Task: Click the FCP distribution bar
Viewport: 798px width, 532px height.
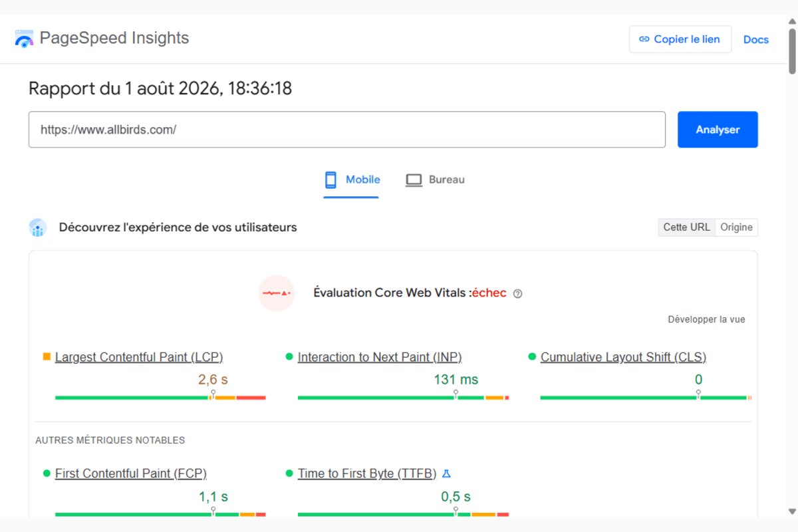Action: [160, 515]
